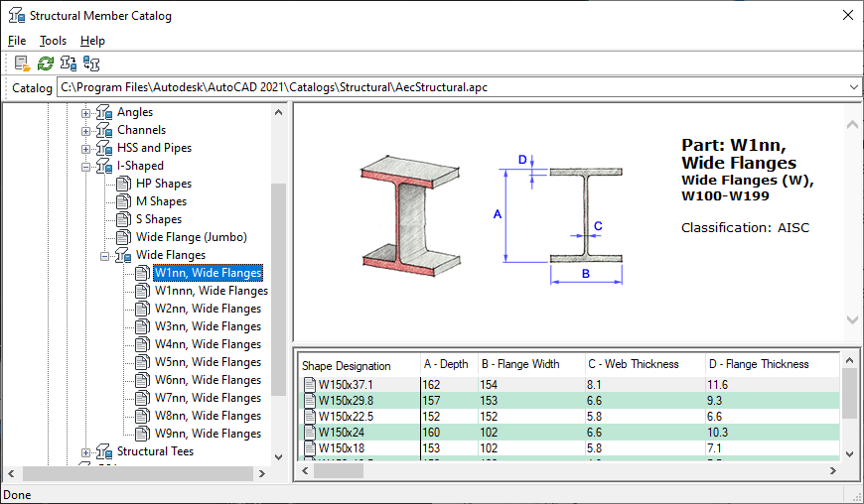Select W8nn, Wide Flanges in tree
864x504 pixels.
tap(208, 416)
